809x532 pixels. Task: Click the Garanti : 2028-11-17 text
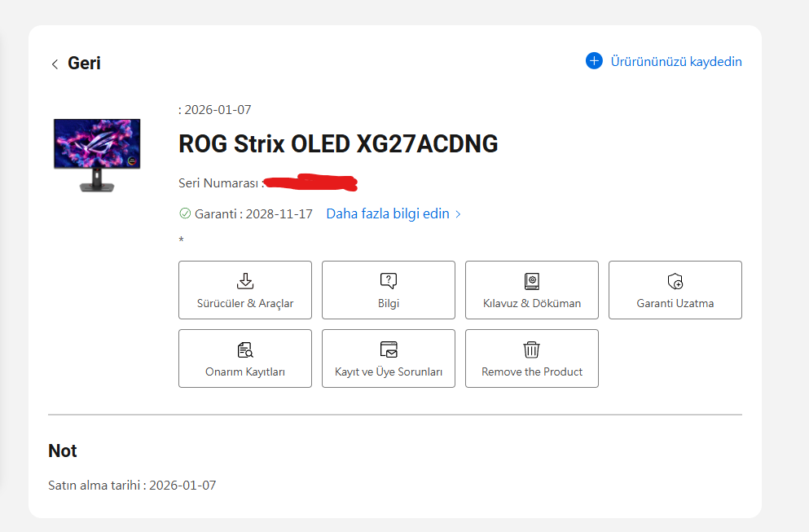click(x=253, y=213)
